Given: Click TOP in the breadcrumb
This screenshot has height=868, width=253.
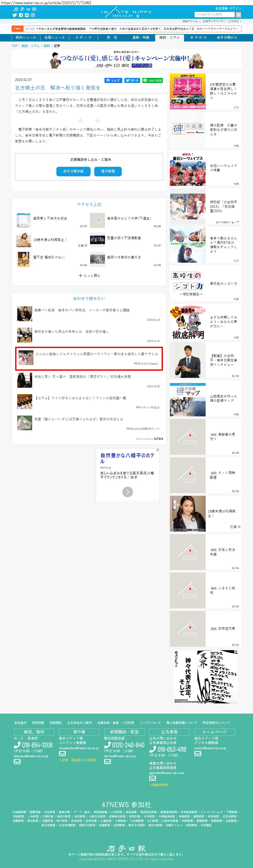Looking at the screenshot, I should pos(14,46).
